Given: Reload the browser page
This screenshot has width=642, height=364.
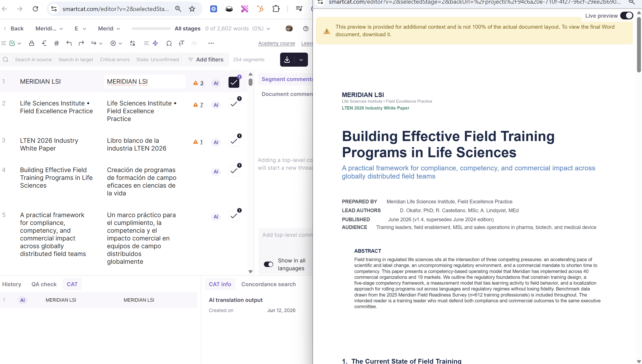Looking at the screenshot, I should 36,9.
